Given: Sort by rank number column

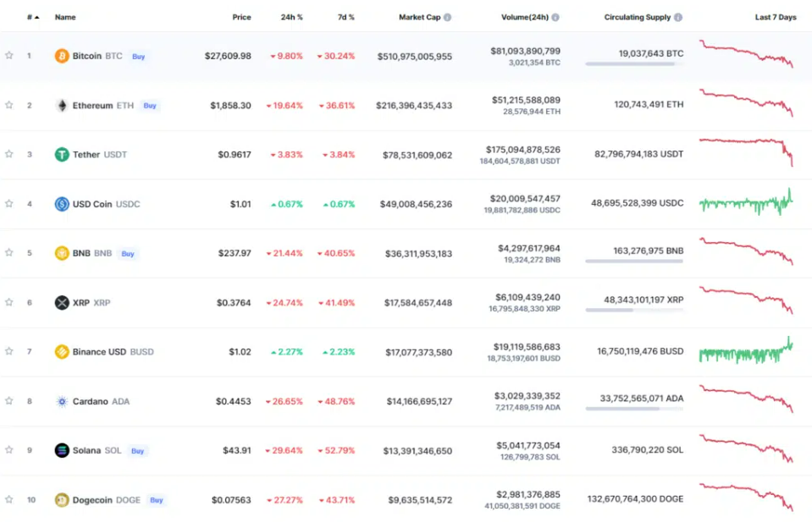Looking at the screenshot, I should 33,17.
